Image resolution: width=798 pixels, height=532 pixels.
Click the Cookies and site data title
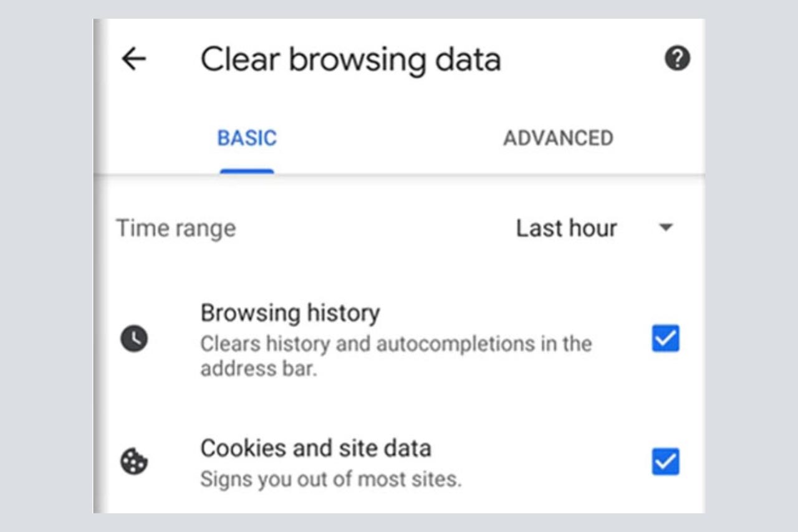tap(315, 448)
